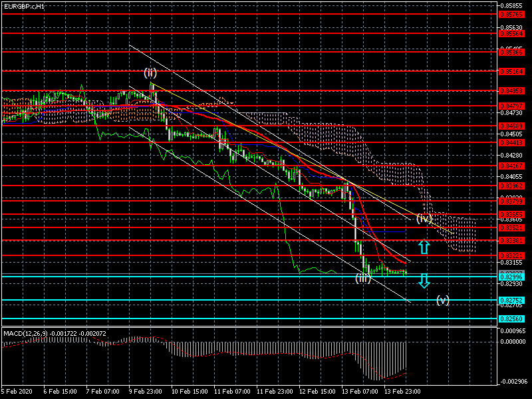The image size is (532, 399).
Task: Click the red 0.85164 price level tag
Action: click(512, 72)
